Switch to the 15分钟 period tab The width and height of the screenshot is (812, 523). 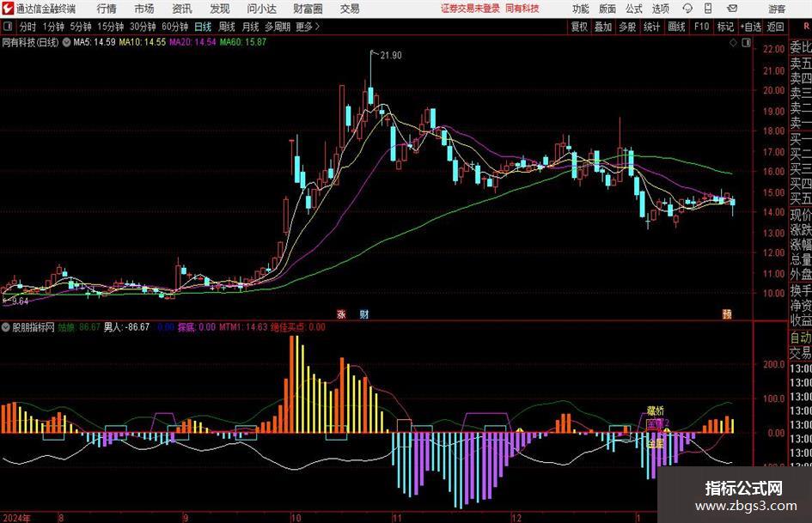coord(111,27)
